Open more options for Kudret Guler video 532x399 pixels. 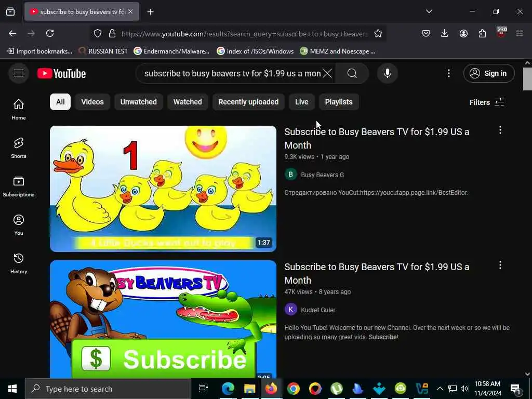[500, 265]
